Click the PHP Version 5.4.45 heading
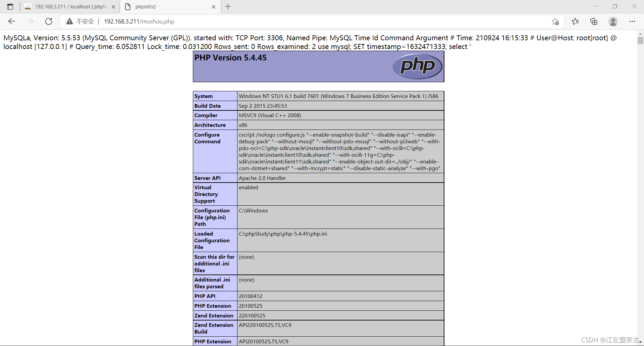644x346 pixels. click(230, 58)
